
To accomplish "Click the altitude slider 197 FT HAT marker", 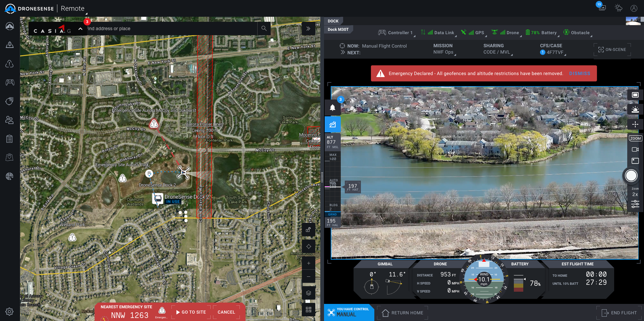I will [353, 187].
